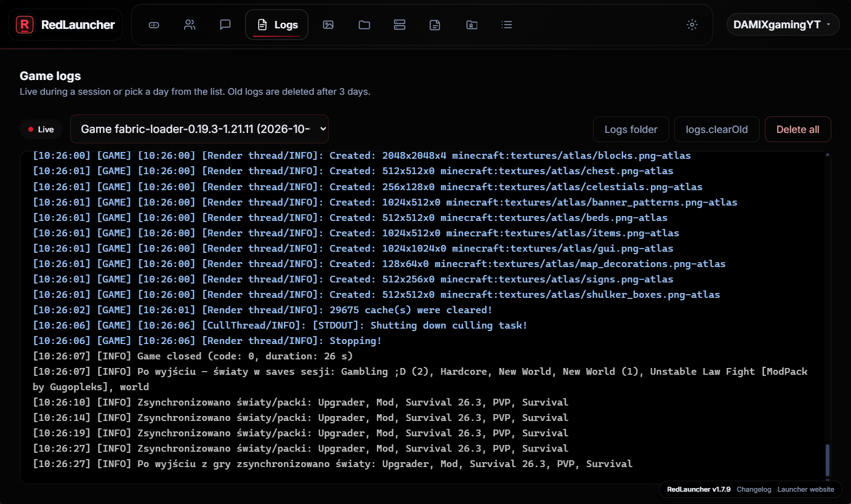Image resolution: width=851 pixels, height=504 pixels.
Task: Click the "Game logs" heading
Action: click(x=50, y=76)
